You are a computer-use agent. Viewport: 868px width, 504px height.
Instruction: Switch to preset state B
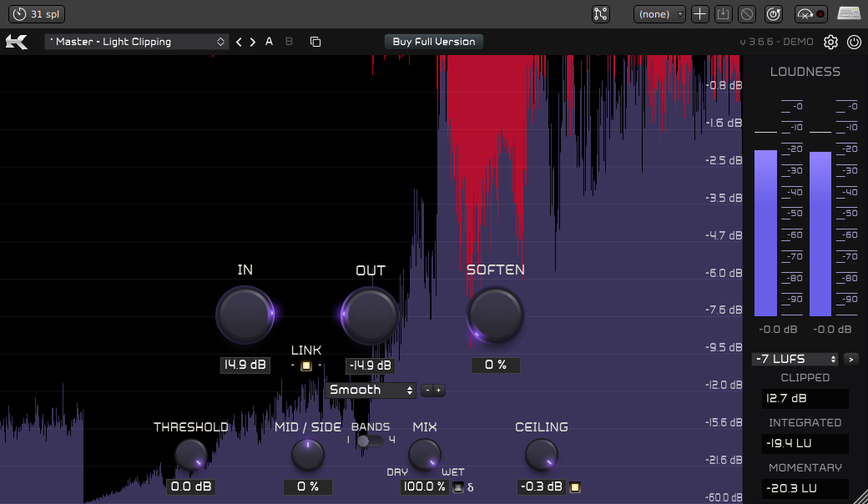click(290, 42)
